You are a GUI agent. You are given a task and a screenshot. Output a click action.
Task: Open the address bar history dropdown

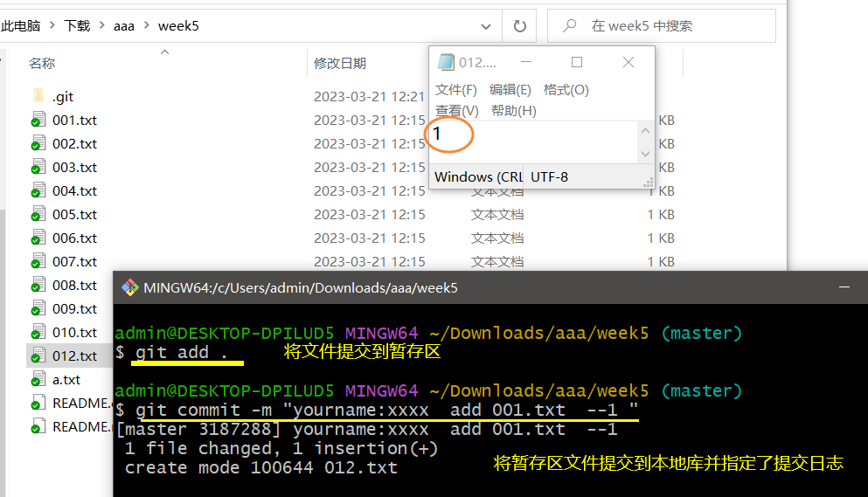[x=485, y=26]
